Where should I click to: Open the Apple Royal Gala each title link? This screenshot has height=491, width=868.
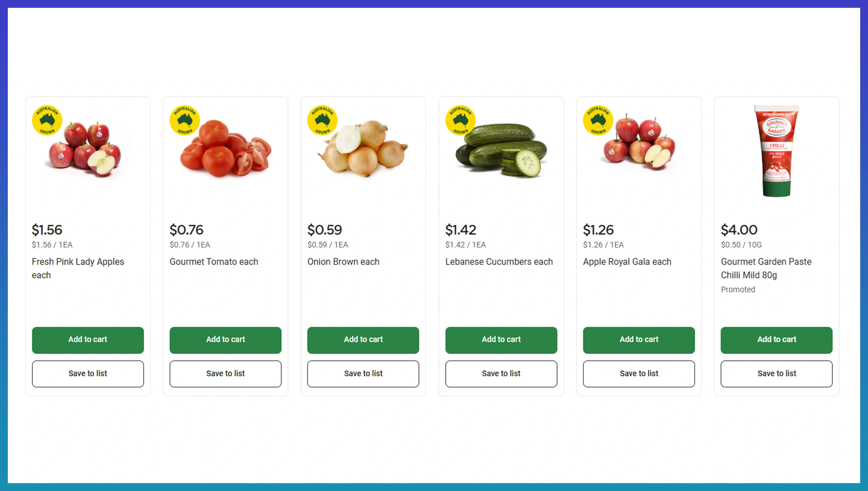(x=627, y=262)
